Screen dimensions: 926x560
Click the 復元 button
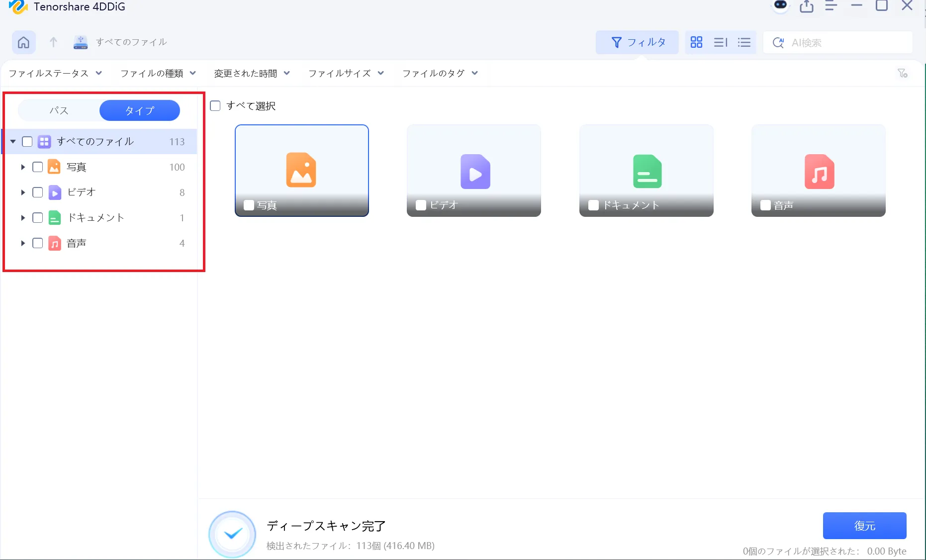pos(864,526)
